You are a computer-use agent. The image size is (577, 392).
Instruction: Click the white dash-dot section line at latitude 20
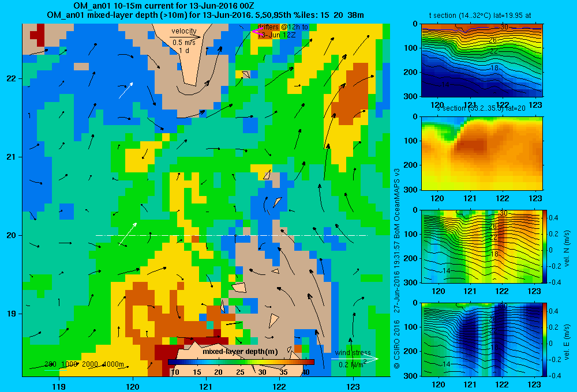pos(231,235)
